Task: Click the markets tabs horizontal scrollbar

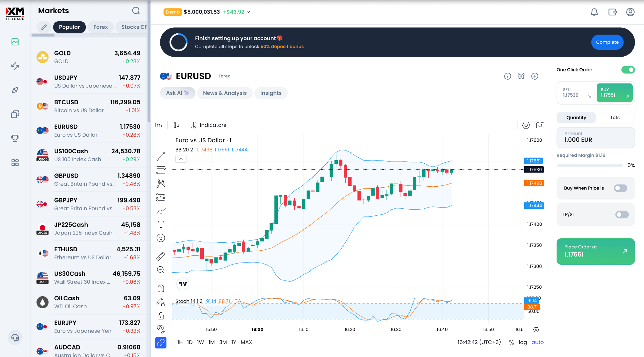Action: [43, 35]
